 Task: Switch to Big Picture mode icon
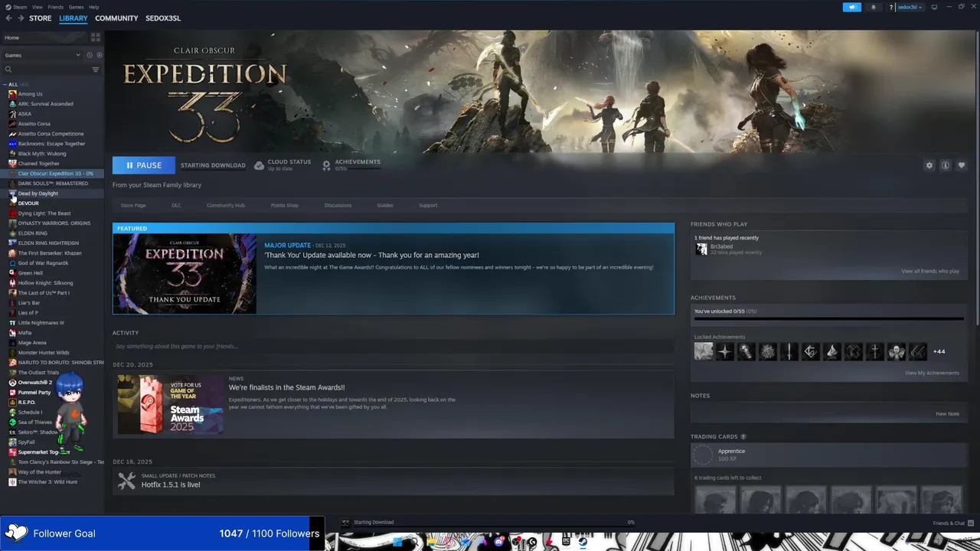(934, 7)
